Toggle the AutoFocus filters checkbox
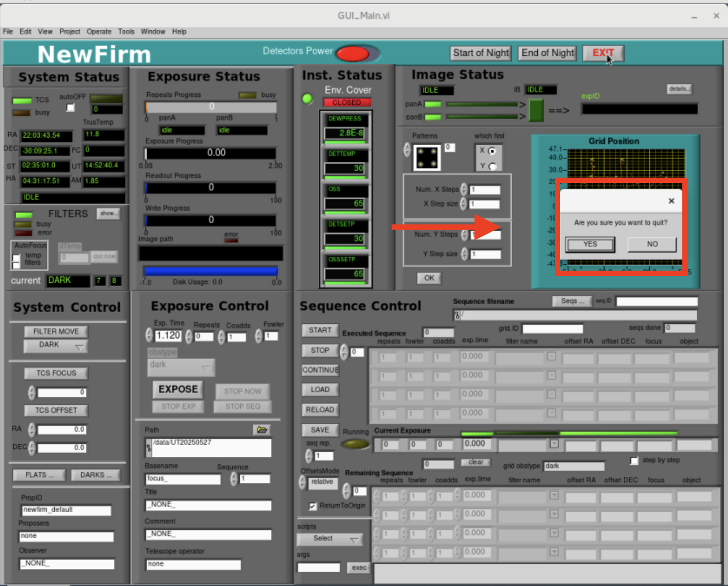Screen dimensions: 728x586 tap(16, 264)
